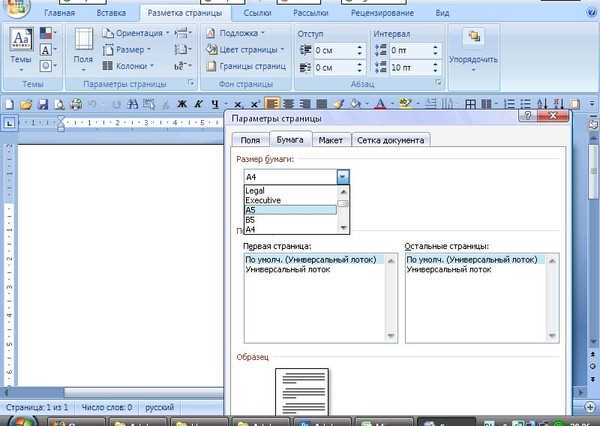The height and width of the screenshot is (426, 600).
Task: Open the Поля margins button
Action: click(x=83, y=49)
